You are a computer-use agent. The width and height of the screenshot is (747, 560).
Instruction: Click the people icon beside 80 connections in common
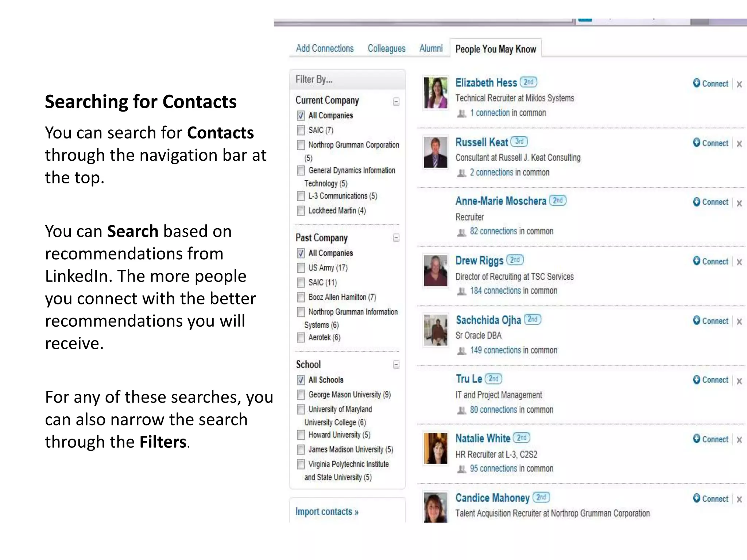pos(462,411)
